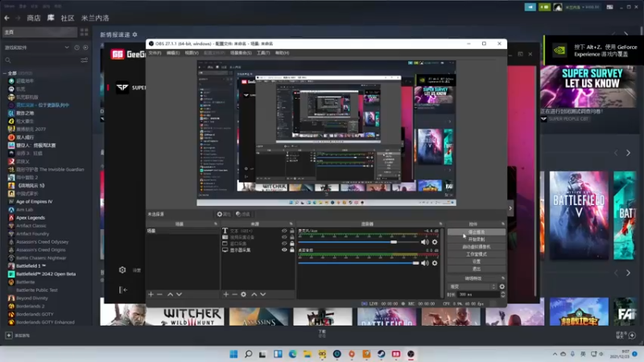Click the Exit button in OBS controls

[x=477, y=269]
